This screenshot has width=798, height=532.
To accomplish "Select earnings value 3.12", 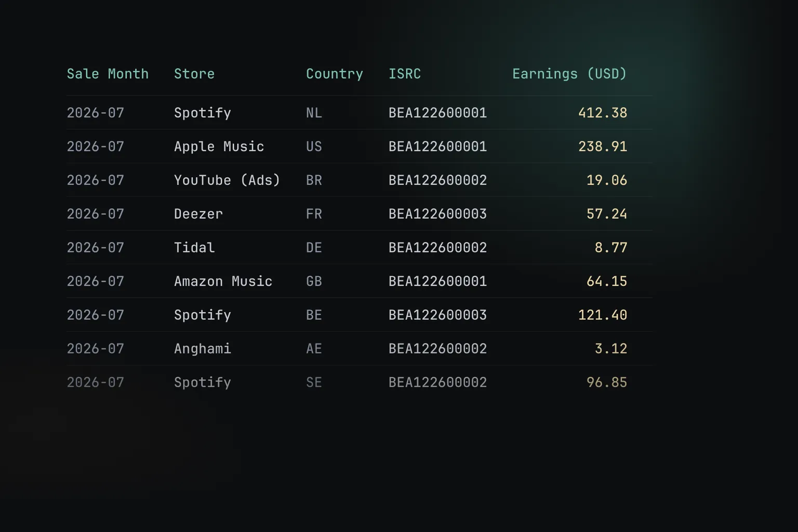I will click(x=611, y=349).
